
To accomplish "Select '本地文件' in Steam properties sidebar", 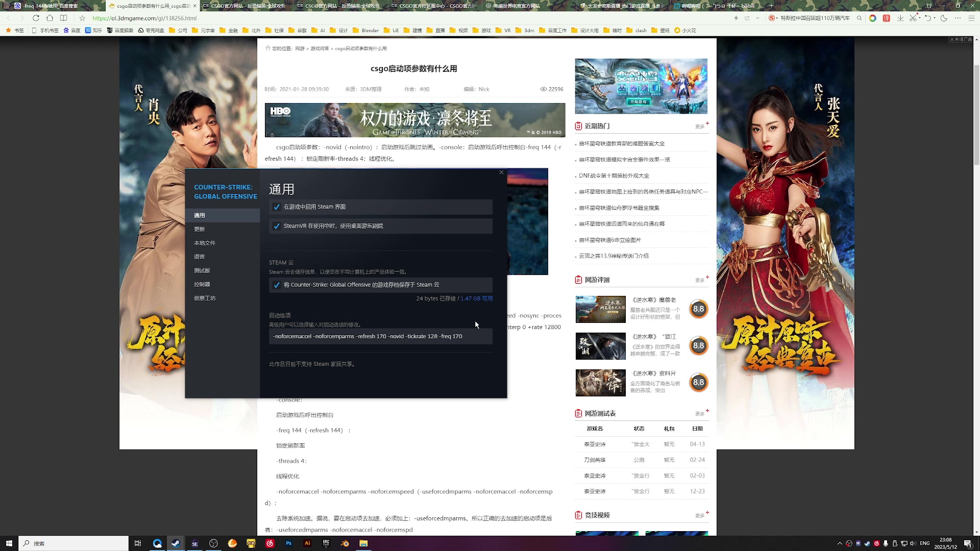I will click(x=222, y=243).
